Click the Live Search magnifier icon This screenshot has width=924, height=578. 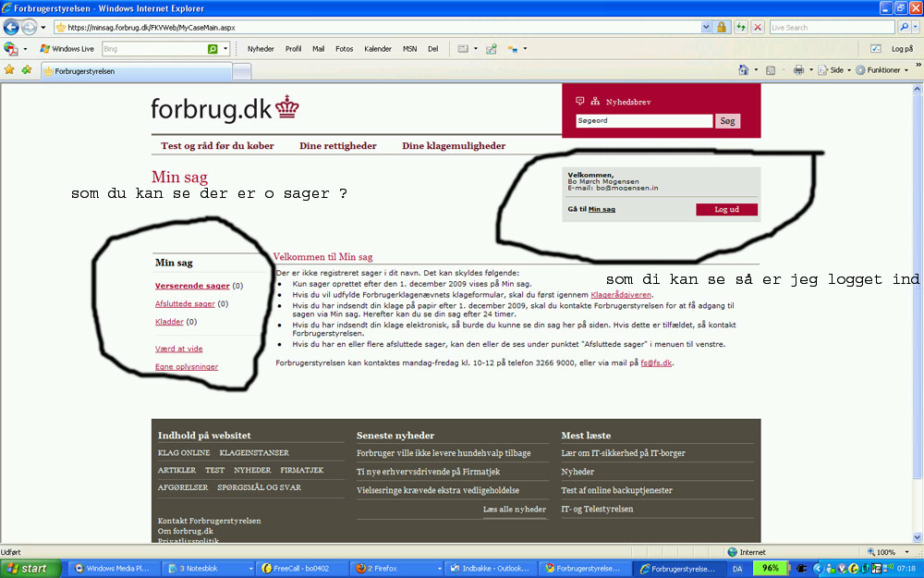pyautogui.click(x=904, y=27)
